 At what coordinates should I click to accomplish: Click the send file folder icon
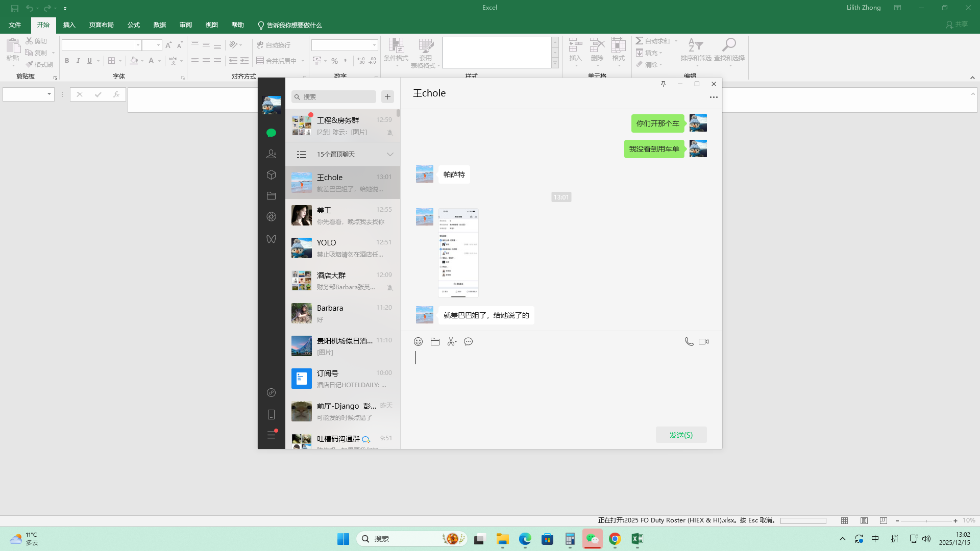click(435, 342)
